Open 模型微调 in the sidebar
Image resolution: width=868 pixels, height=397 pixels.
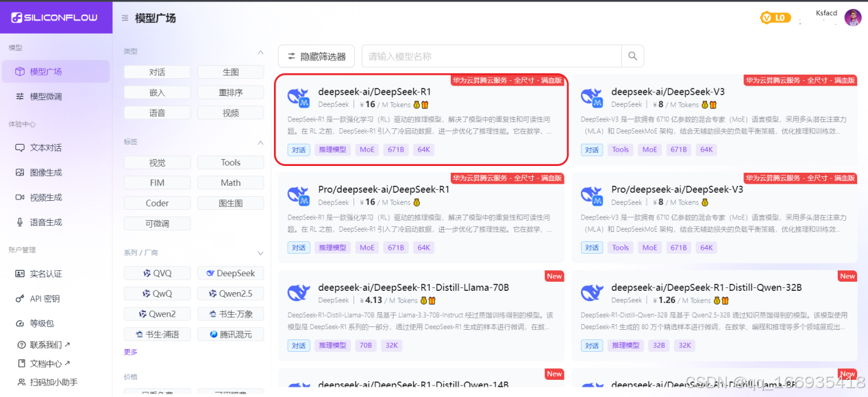55,96
